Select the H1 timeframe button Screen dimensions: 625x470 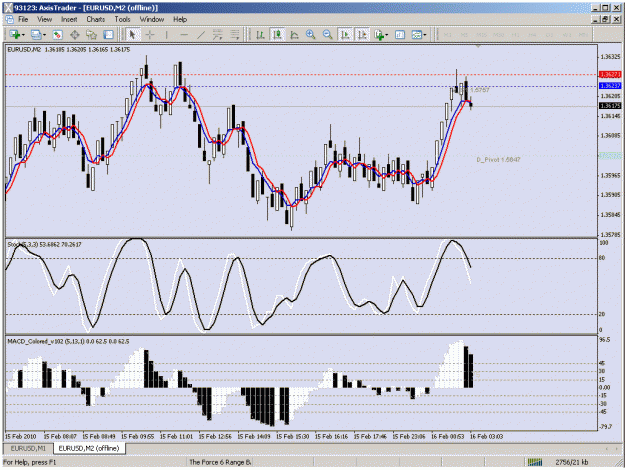click(x=515, y=35)
